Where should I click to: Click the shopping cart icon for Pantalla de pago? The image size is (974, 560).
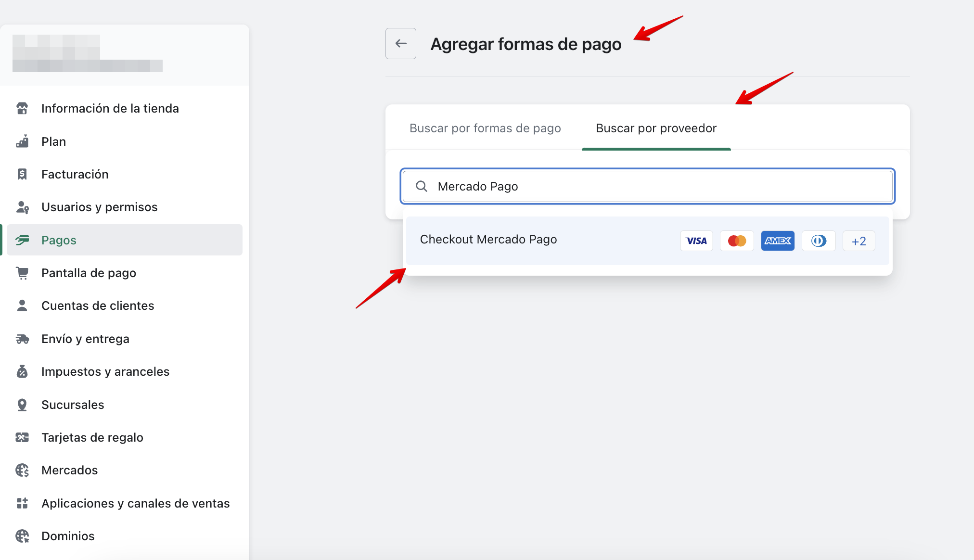tap(22, 273)
